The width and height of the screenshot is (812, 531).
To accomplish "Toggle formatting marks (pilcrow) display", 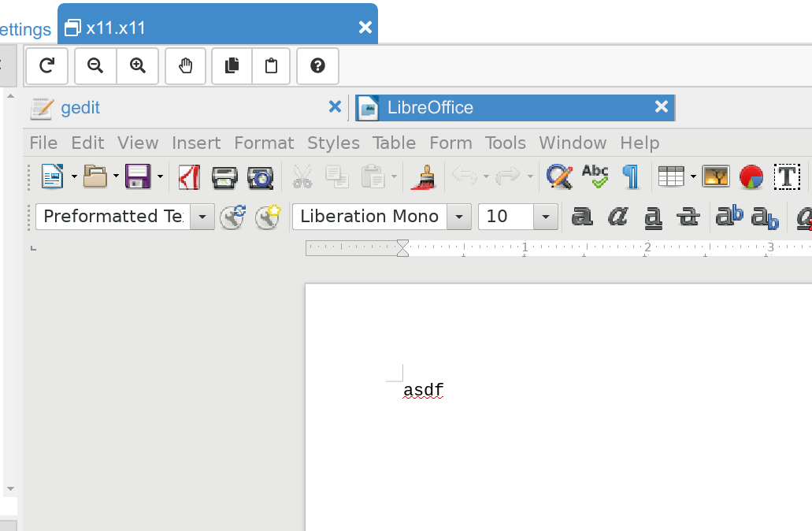I will pos(631,176).
